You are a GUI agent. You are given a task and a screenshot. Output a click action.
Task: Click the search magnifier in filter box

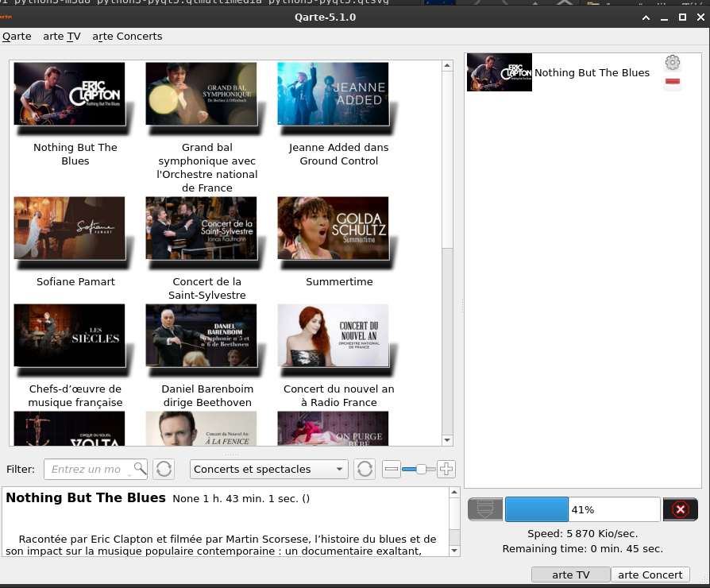(140, 468)
